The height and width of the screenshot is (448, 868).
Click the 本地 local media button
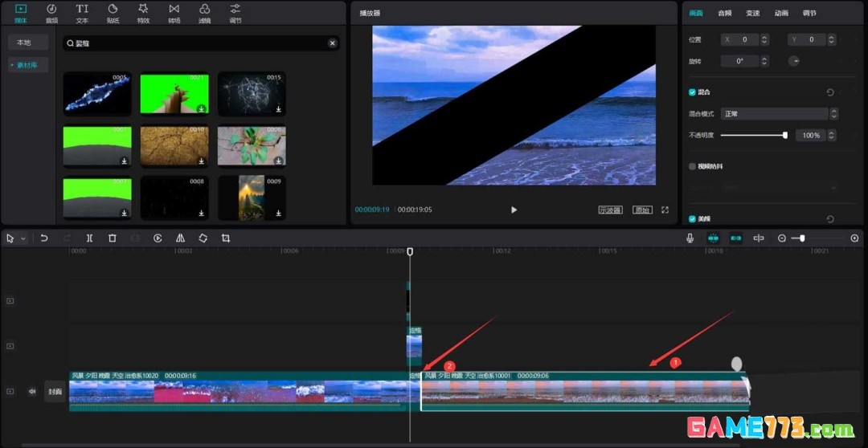tap(24, 43)
